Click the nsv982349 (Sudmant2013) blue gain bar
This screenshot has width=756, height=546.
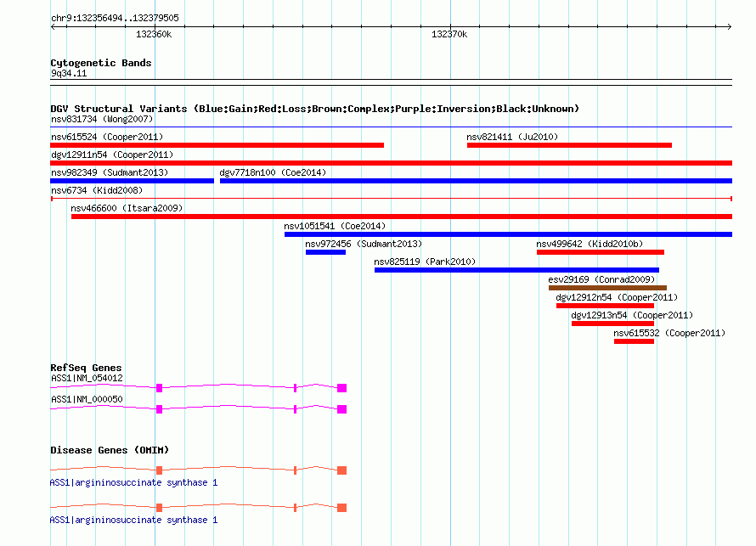point(133,181)
